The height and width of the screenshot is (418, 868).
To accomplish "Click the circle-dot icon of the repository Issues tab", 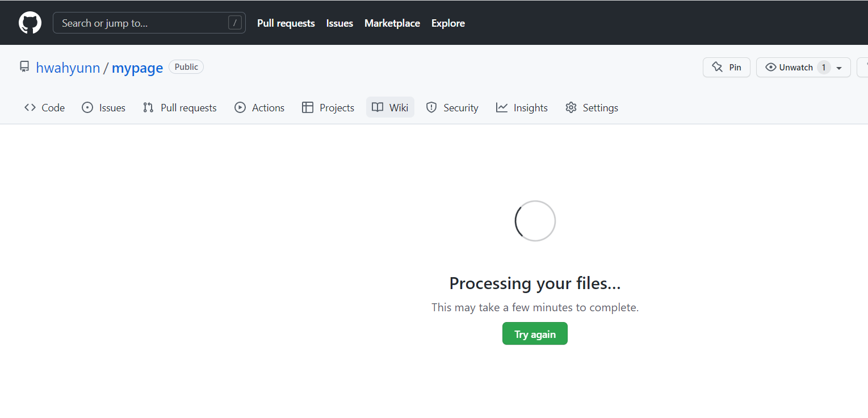I will click(87, 108).
